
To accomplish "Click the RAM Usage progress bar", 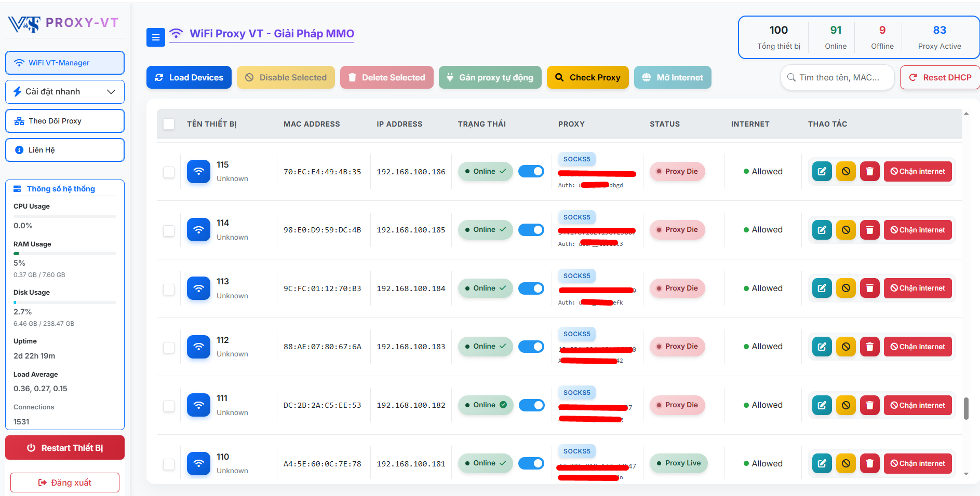I will coord(64,254).
